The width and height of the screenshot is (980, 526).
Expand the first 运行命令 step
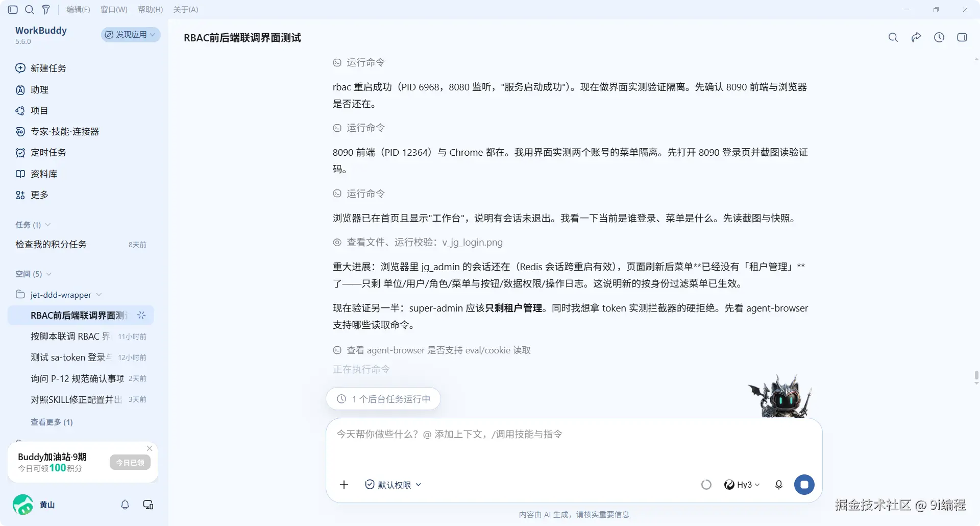pyautogui.click(x=359, y=62)
